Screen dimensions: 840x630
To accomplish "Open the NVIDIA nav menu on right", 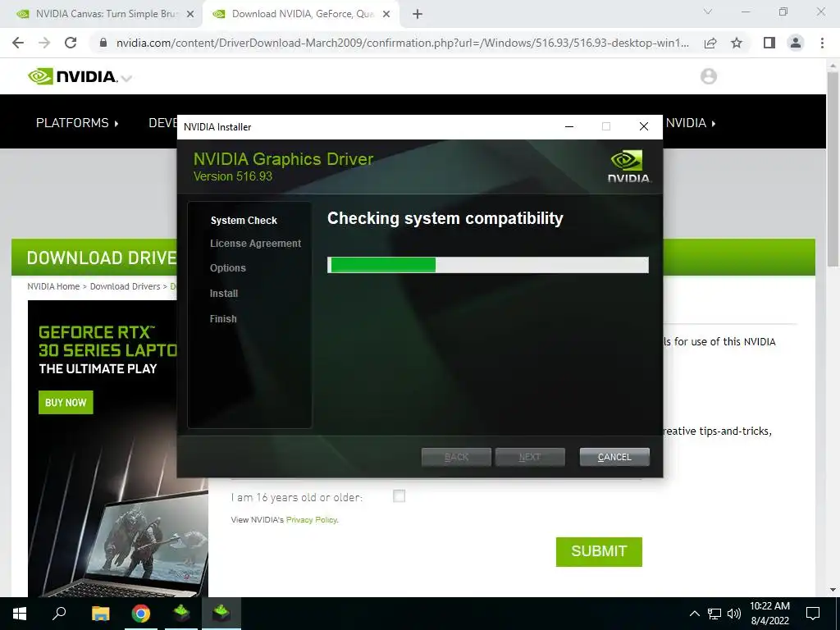I will click(x=691, y=123).
